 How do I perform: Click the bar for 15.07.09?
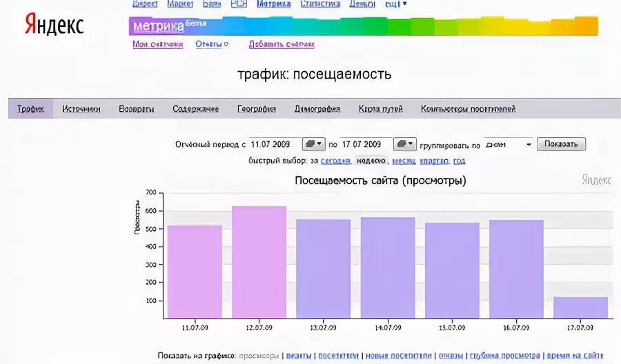[x=452, y=271]
